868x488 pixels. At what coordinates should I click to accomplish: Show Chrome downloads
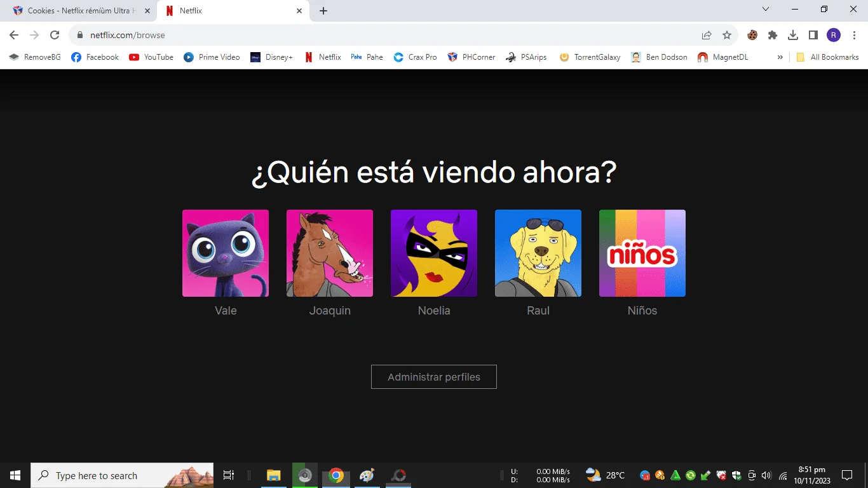(793, 35)
